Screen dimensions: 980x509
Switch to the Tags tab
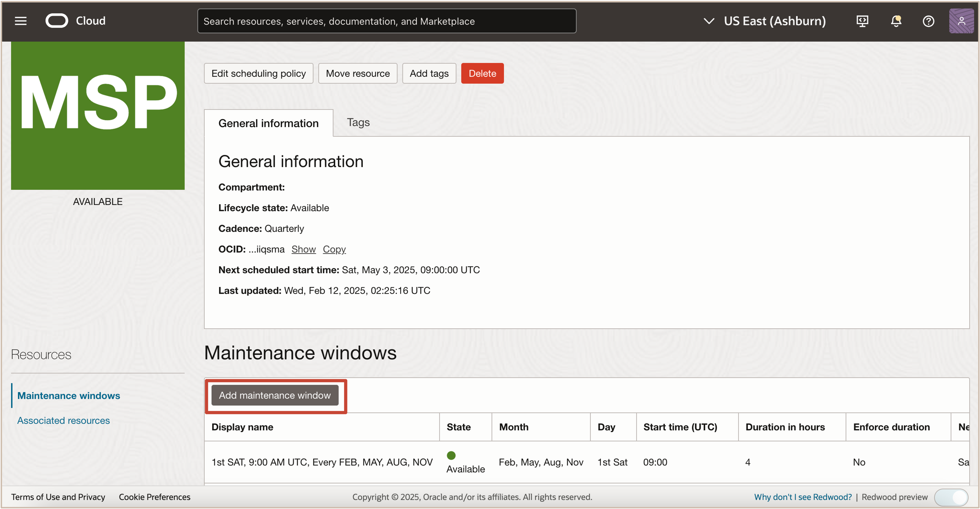coord(358,122)
